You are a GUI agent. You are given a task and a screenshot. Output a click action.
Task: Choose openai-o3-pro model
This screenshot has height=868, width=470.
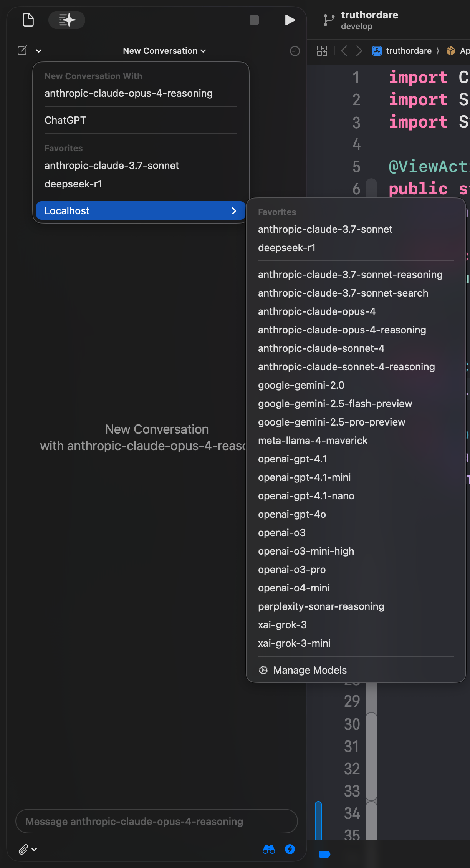pyautogui.click(x=292, y=570)
